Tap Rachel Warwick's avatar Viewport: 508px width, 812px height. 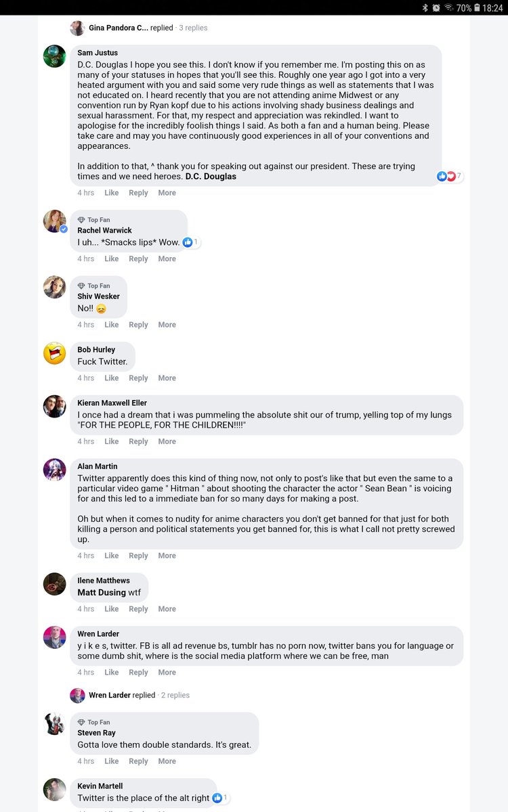(55, 221)
